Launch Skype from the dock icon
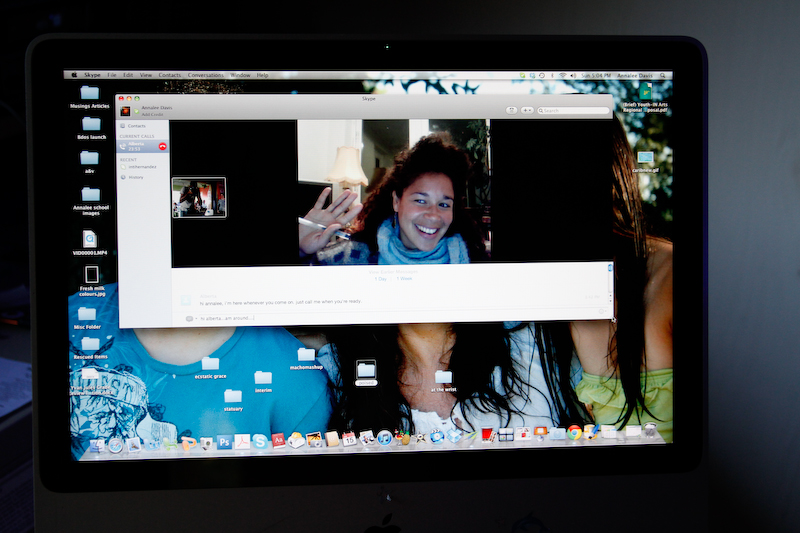 tap(260, 441)
